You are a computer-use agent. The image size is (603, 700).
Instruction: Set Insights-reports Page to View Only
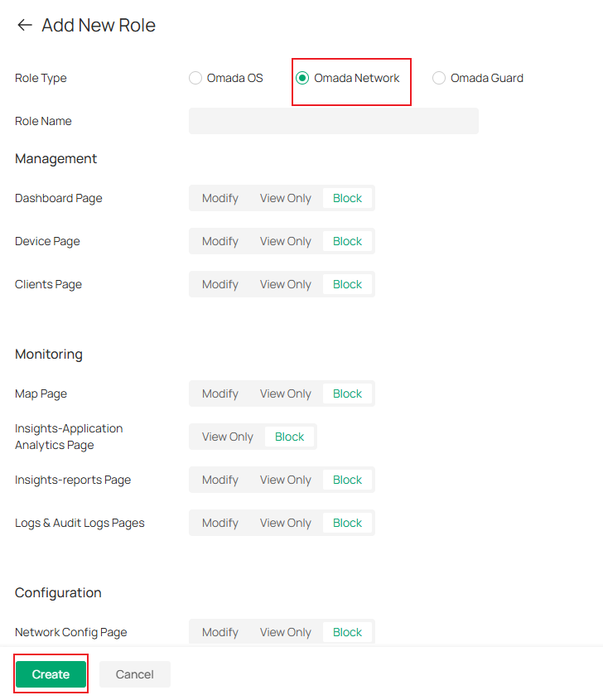(286, 480)
